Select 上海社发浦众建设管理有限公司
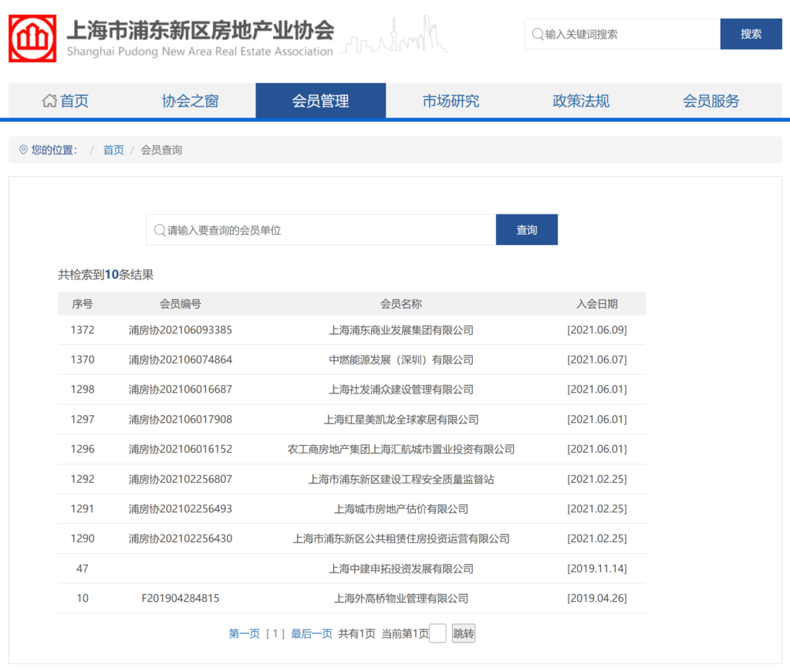The height and width of the screenshot is (672, 790). [401, 390]
